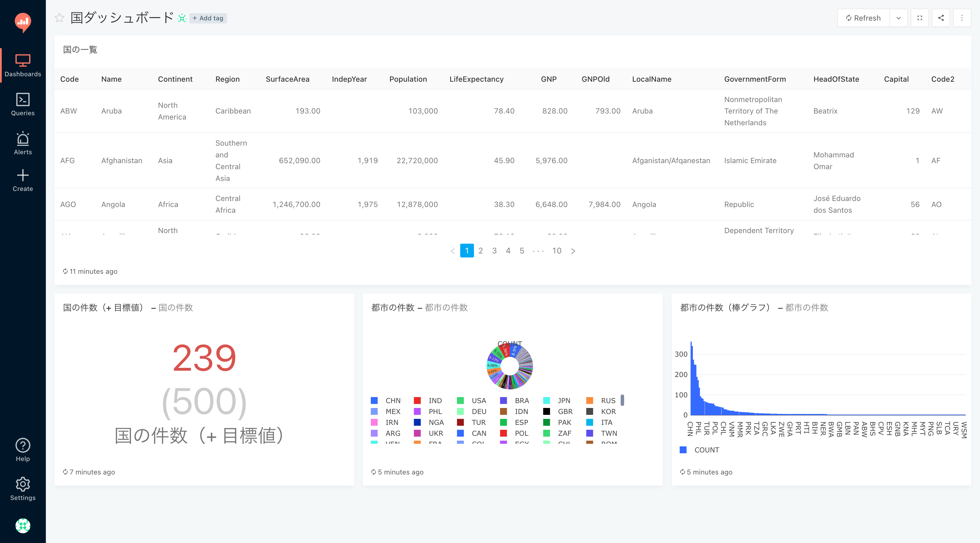Jump to table page 10
This screenshot has height=543, width=980.
[x=556, y=251]
